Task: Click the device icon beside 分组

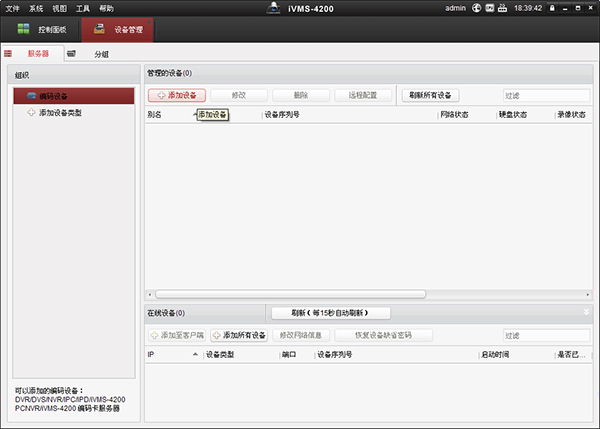Action: 72,53
